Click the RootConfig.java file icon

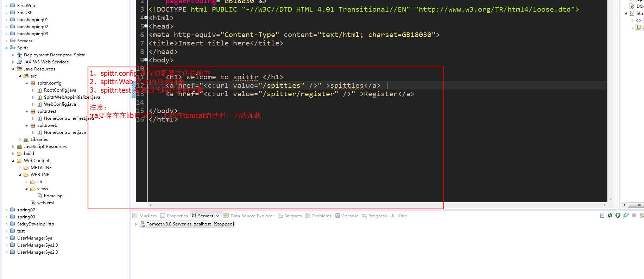pos(39,90)
